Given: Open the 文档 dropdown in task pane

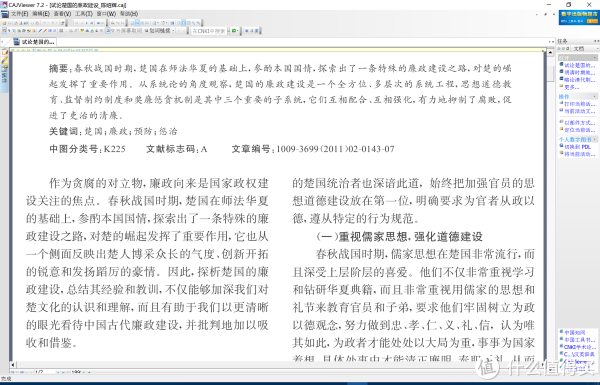Looking at the screenshot, I should 585,49.
